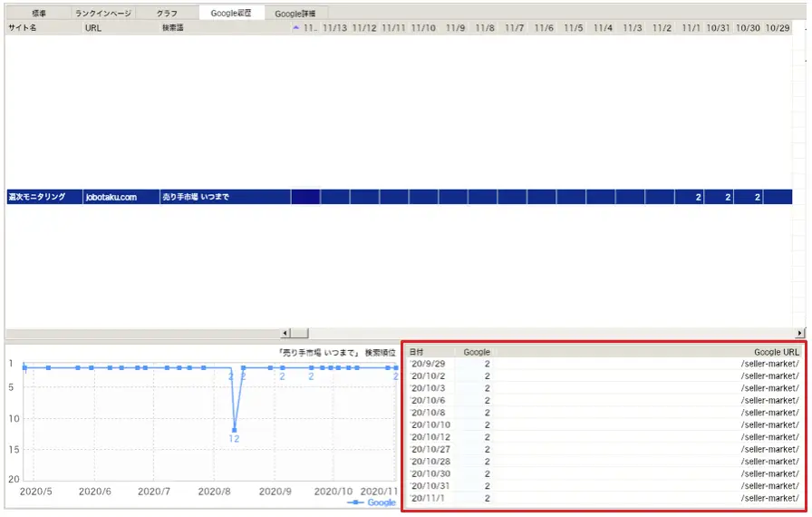812x517 pixels.
Task: Switch to the グラフ tab
Action: [167, 13]
